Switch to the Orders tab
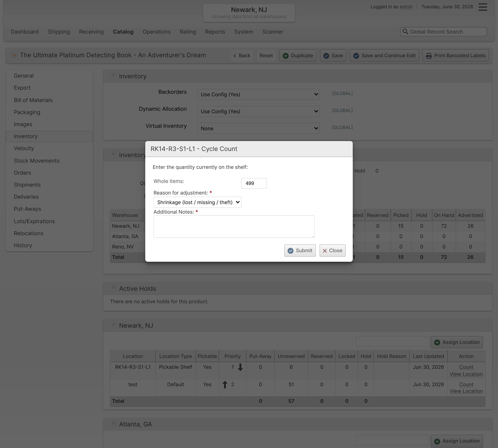This screenshot has height=448, width=498. [49, 173]
